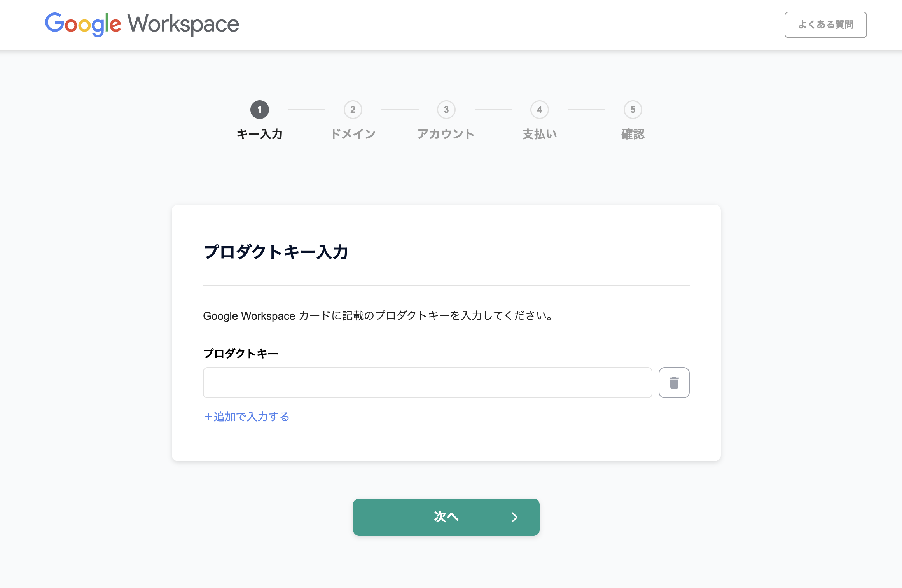Screen dimensions: 902x588
Task: Select the 確認 step label
Action: [633, 134]
